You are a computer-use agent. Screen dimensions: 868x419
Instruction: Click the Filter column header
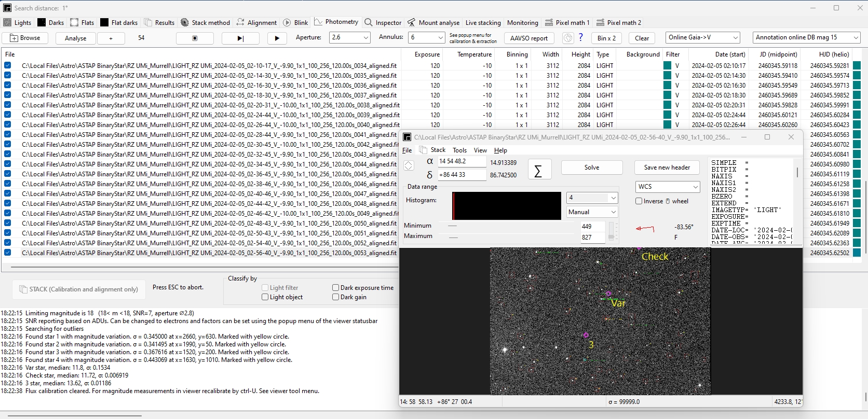tap(673, 54)
